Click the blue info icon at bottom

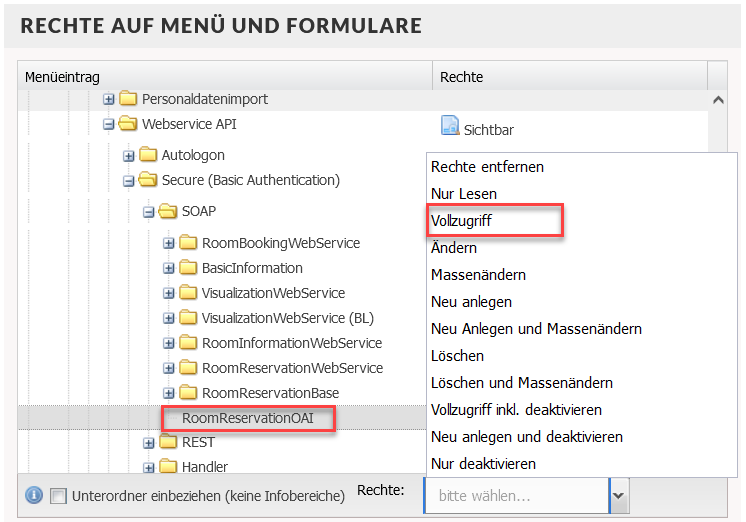tap(34, 495)
